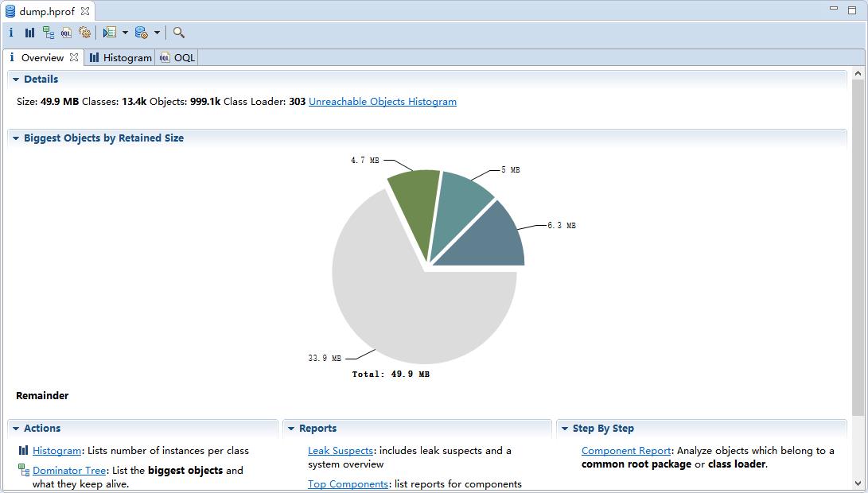Click the vertical scrollbar thumb

tap(858, 248)
